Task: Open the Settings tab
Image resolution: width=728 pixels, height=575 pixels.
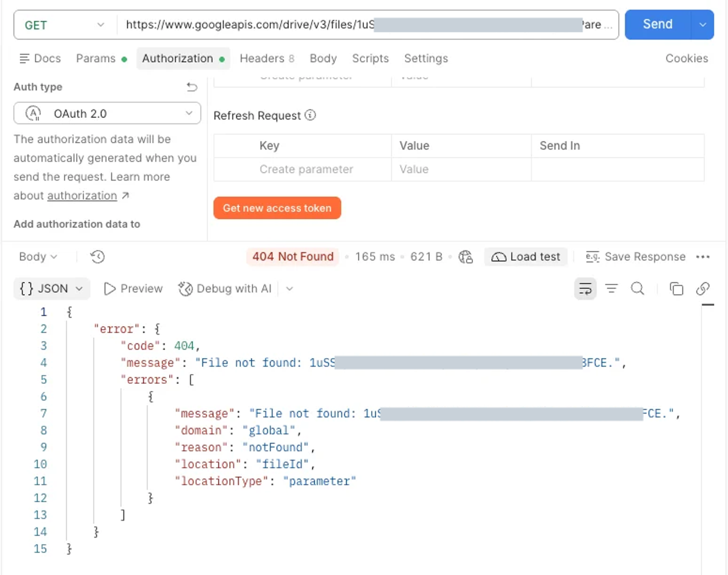Action: (x=426, y=59)
